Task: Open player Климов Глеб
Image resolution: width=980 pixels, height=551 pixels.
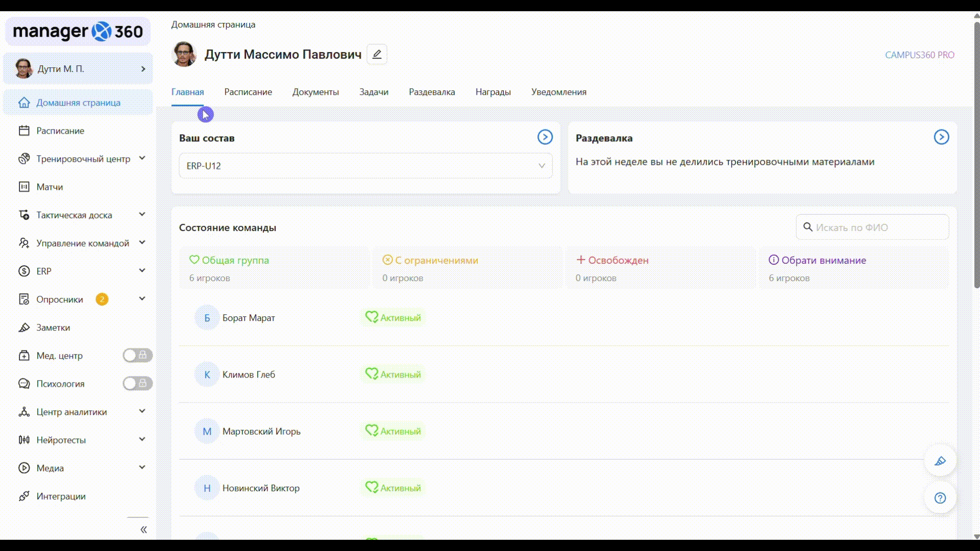Action: click(249, 374)
